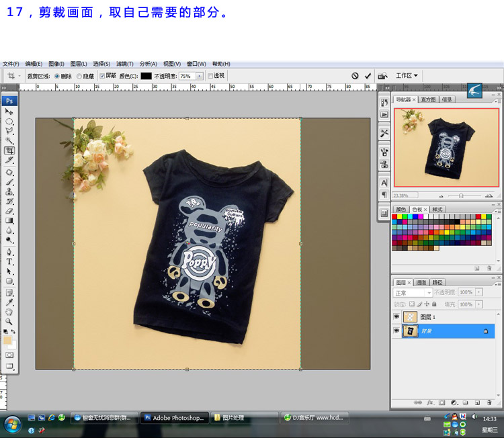
Task: Select the Hand tool
Action: pyautogui.click(x=9, y=312)
